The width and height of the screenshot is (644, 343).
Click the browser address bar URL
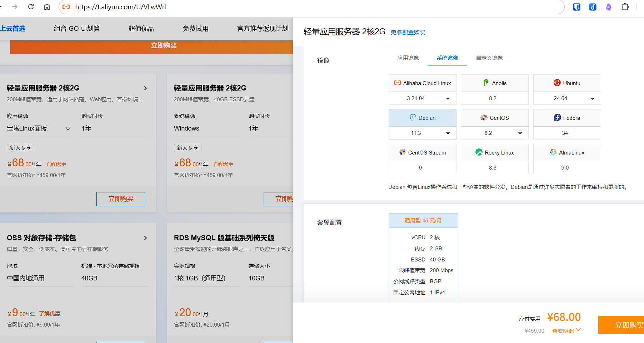[120, 7]
